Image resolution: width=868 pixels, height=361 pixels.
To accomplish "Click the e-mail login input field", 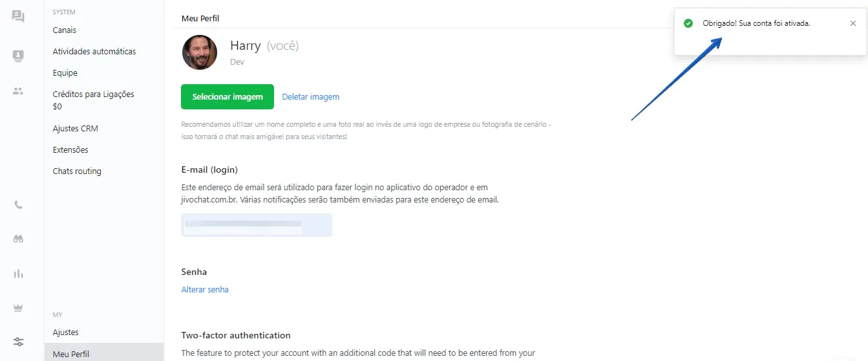I will pyautogui.click(x=256, y=225).
